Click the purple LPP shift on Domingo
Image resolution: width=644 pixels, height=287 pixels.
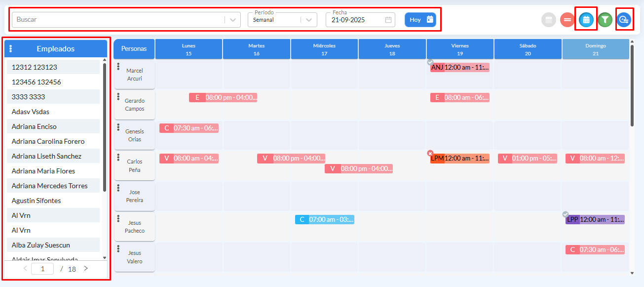click(x=595, y=219)
